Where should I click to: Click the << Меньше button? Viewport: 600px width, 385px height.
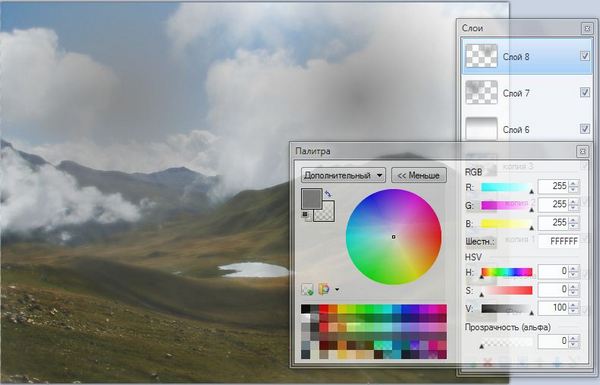419,175
